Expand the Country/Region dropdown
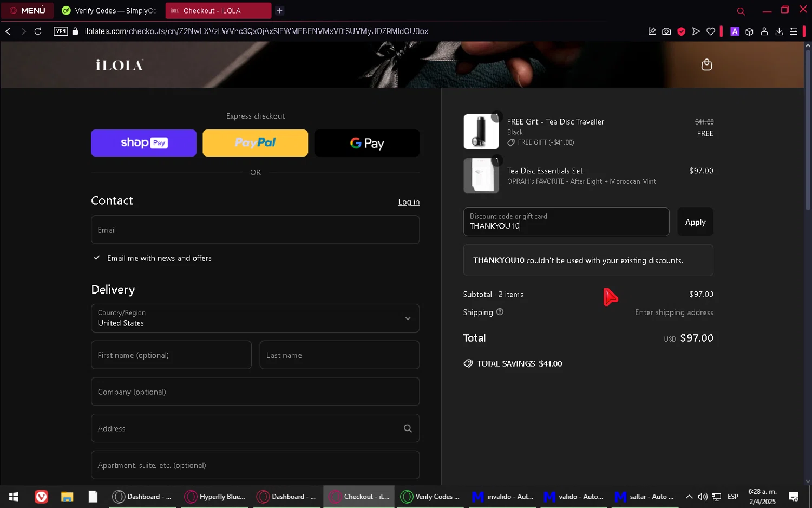 [255, 318]
